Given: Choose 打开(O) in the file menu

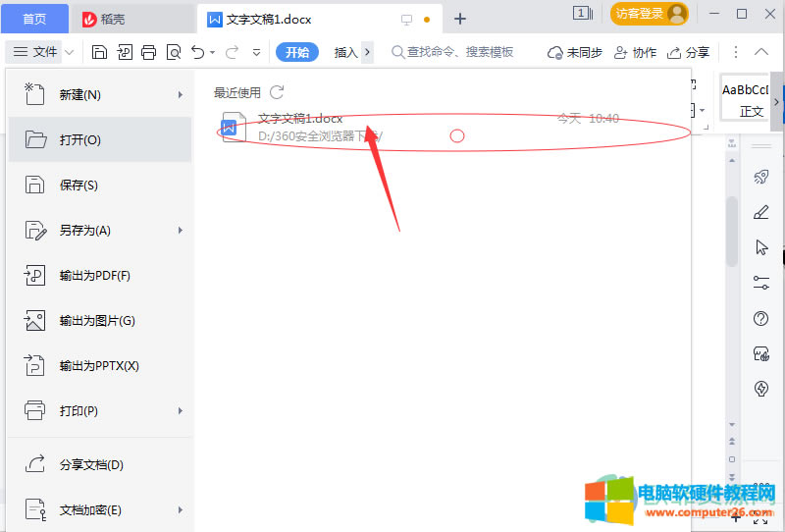Looking at the screenshot, I should (x=100, y=139).
